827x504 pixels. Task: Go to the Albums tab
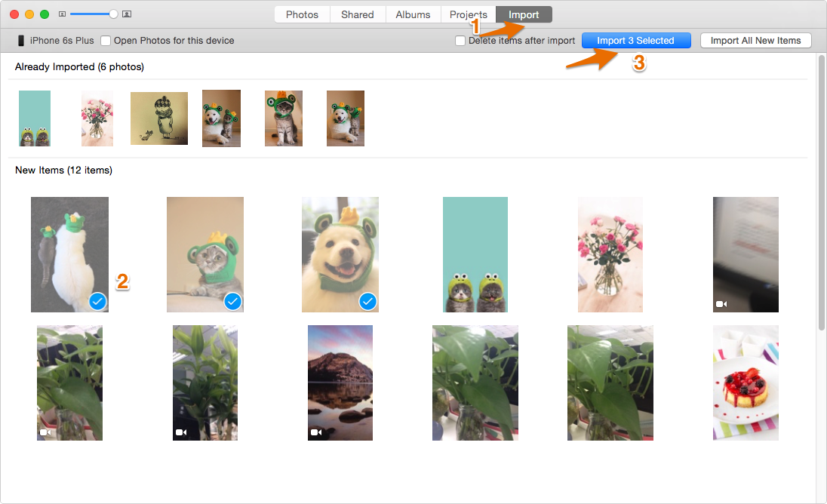point(413,15)
